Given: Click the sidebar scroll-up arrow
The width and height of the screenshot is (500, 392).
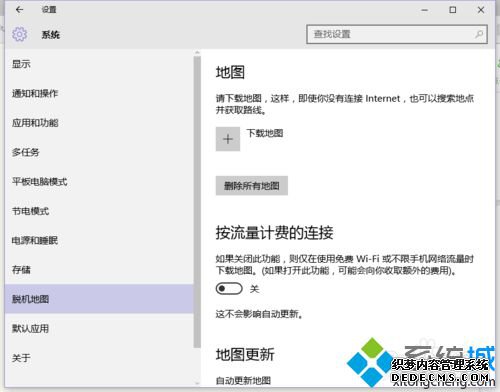Looking at the screenshot, I should coord(197,53).
